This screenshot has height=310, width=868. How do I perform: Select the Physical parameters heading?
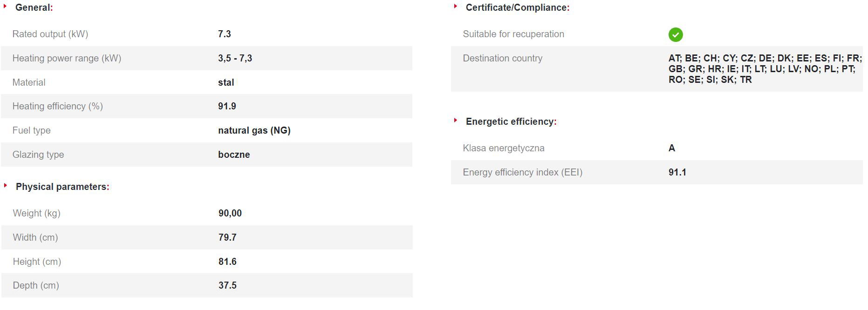tap(62, 187)
